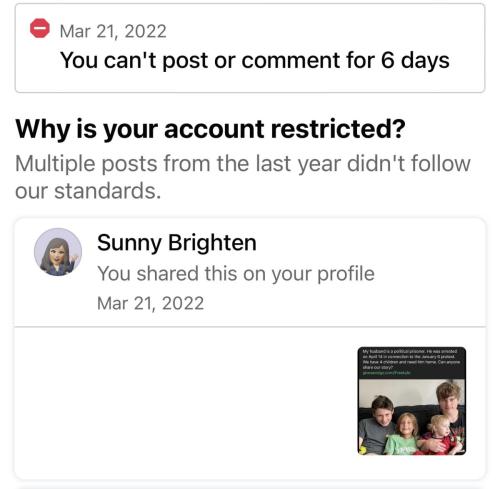Click the red restriction stop icon

(40, 28)
